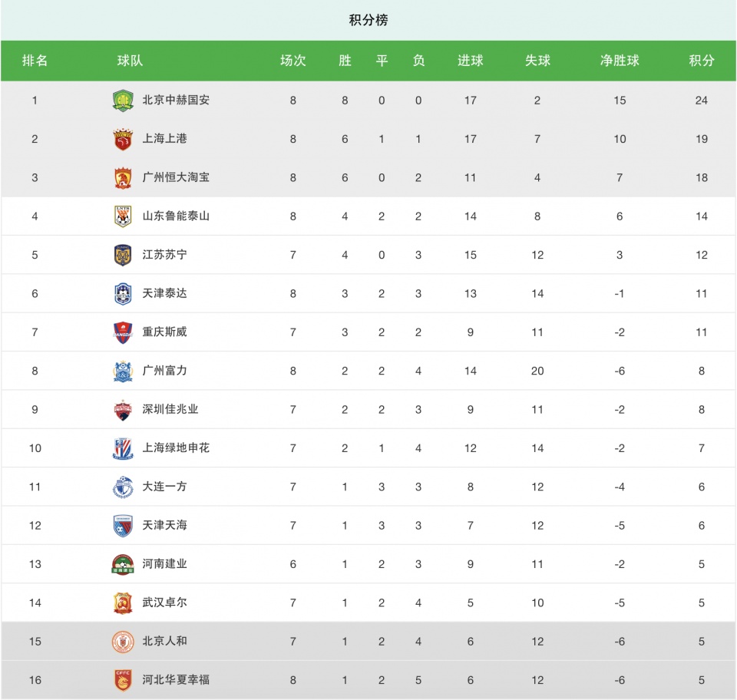737x700 pixels.
Task: Click the Shenzhen Kaisa (深圳佳兆业) team badge
Action: click(123, 410)
